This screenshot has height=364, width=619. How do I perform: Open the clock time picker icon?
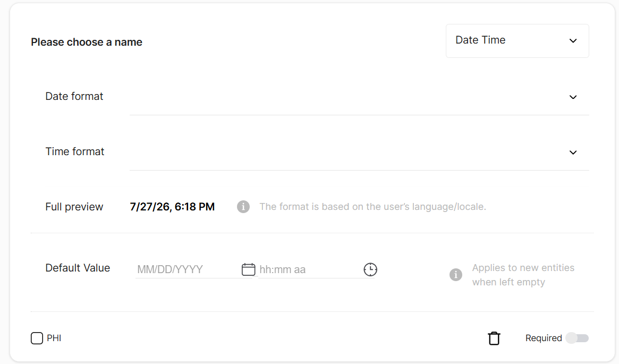point(370,269)
